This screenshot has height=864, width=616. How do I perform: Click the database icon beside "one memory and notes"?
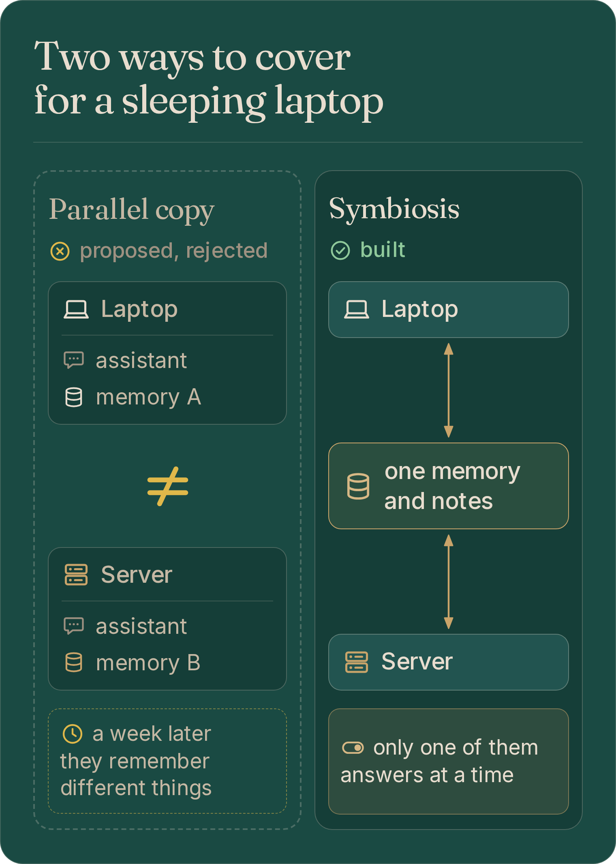pos(358,486)
